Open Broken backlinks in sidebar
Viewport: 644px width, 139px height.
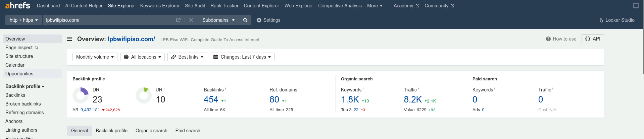coord(23,104)
